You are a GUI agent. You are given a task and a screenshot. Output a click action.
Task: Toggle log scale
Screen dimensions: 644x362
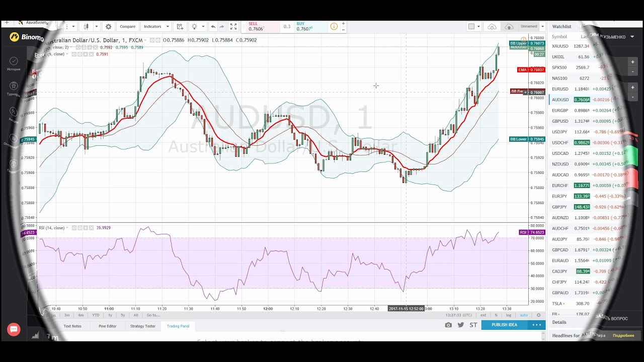[x=509, y=315]
